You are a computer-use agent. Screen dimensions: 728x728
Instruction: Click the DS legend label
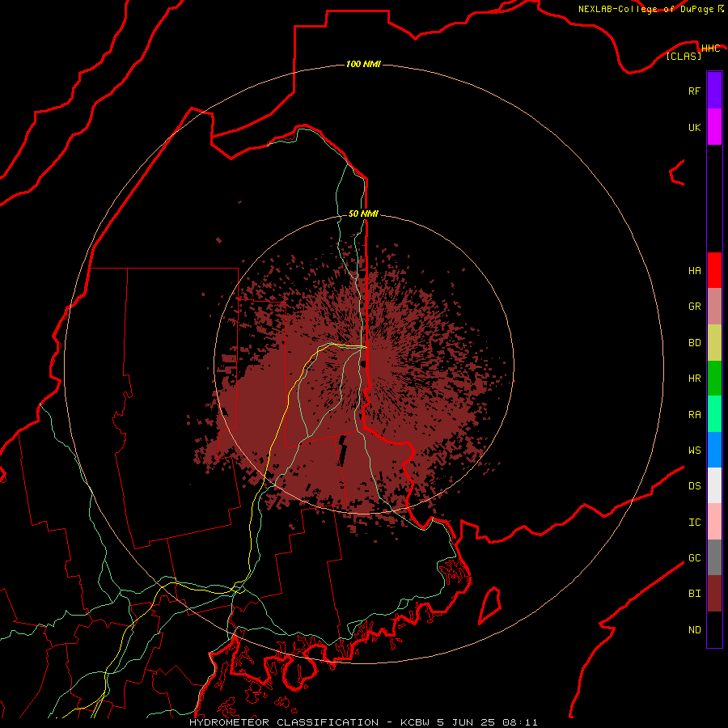694,486
